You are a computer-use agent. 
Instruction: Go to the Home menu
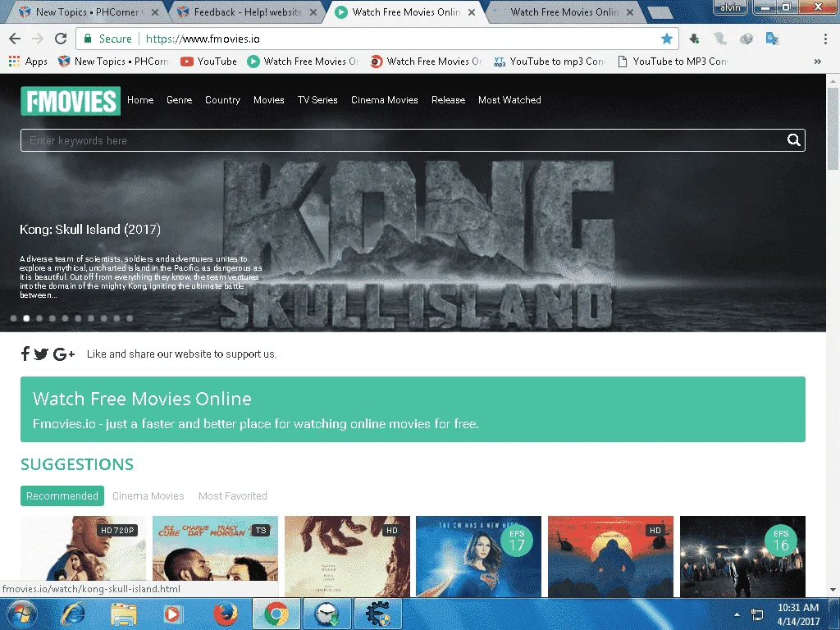click(140, 100)
